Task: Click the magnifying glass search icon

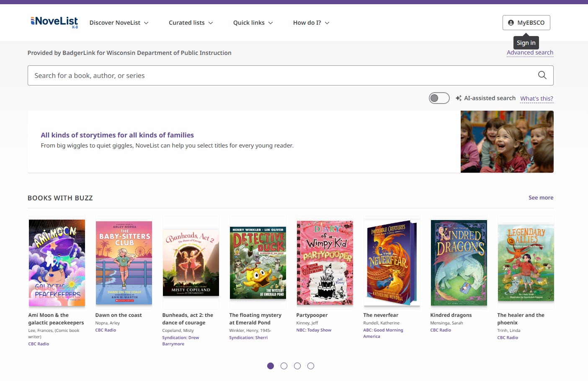Action: click(x=542, y=75)
